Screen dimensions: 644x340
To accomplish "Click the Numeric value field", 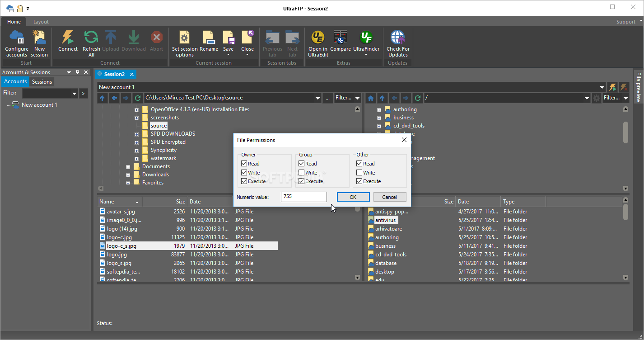I will (303, 197).
